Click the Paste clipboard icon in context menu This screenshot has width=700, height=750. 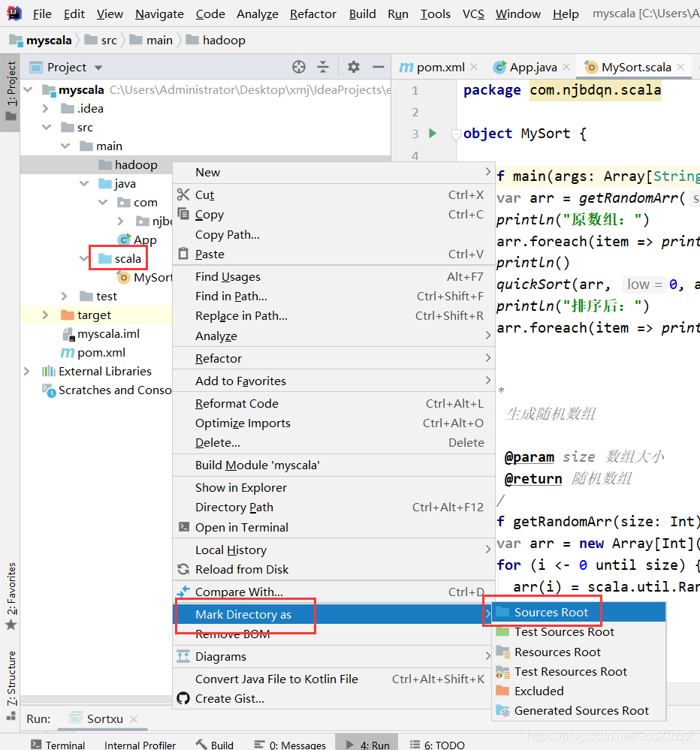point(183,254)
